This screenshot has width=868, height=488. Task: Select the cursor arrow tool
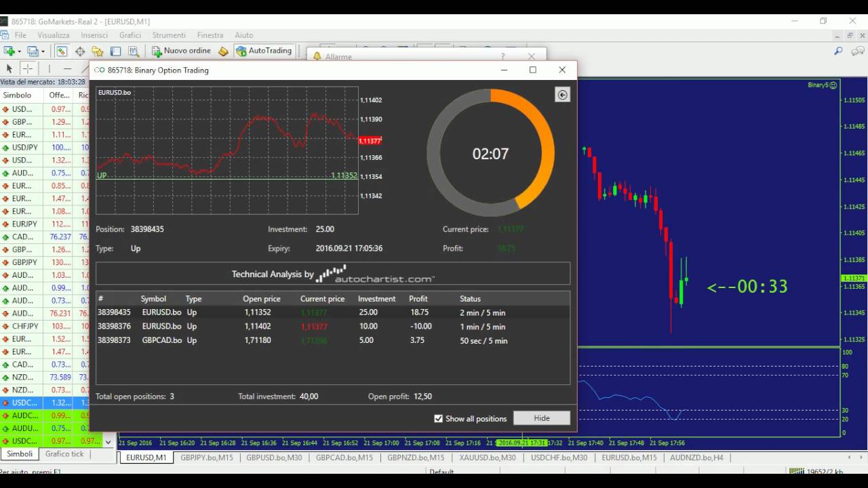click(x=9, y=68)
